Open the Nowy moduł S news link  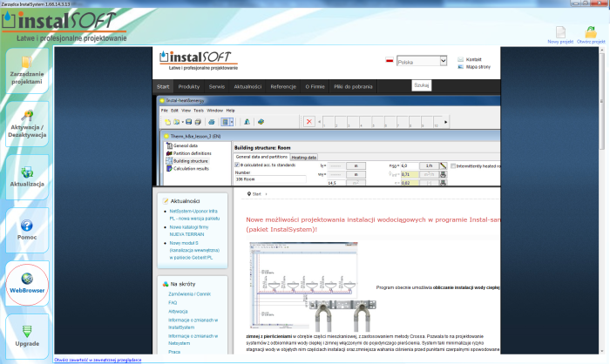tap(194, 250)
